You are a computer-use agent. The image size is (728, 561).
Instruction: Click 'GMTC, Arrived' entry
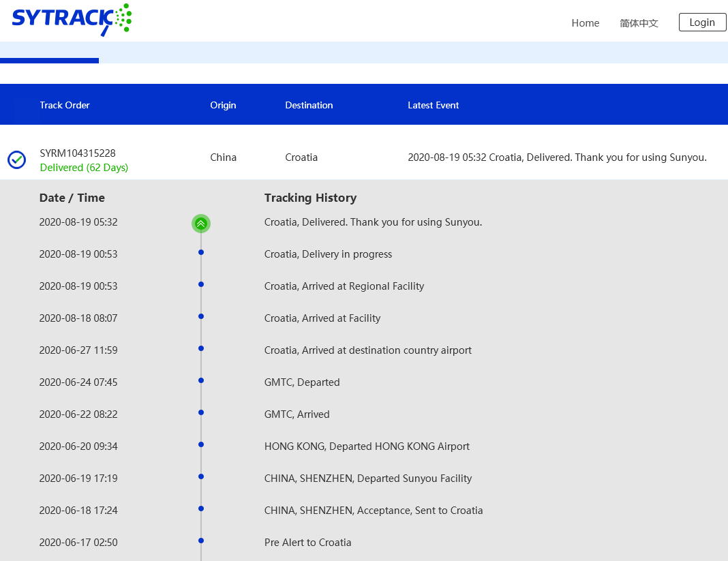point(297,414)
